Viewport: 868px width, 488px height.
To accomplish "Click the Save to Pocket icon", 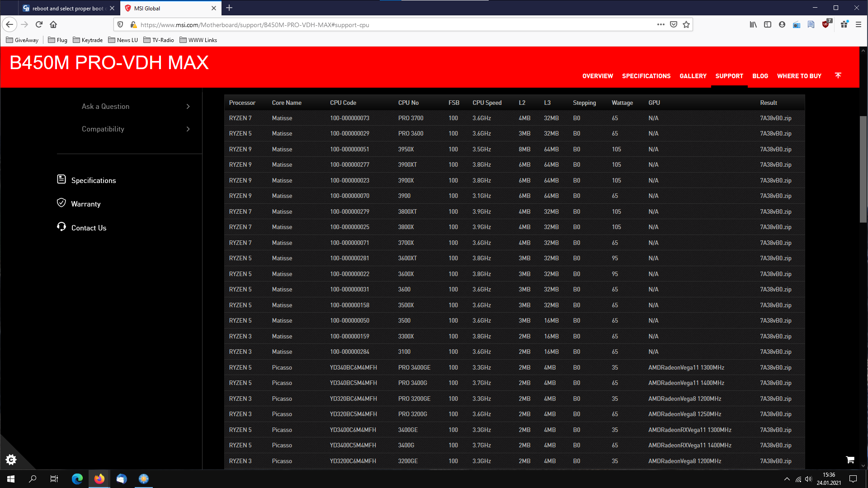I will click(674, 25).
